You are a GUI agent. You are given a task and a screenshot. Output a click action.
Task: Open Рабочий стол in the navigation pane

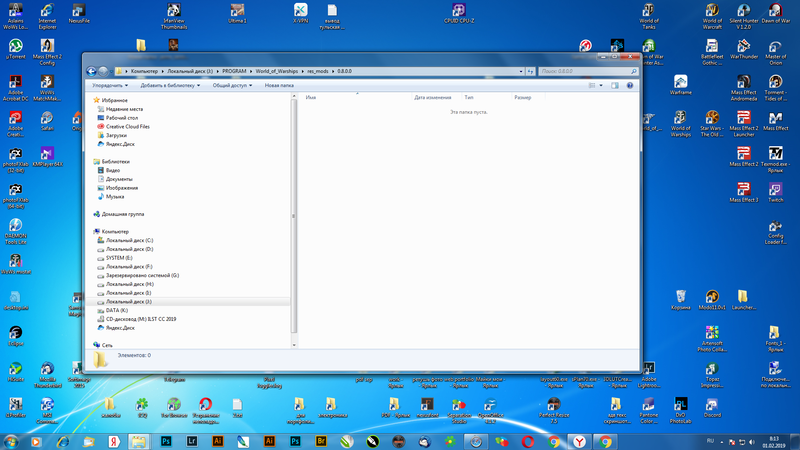tap(121, 118)
